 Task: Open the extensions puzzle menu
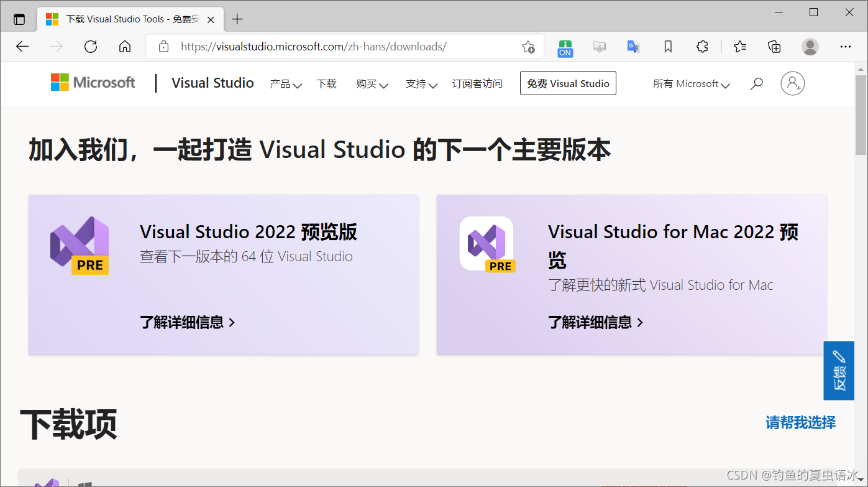pos(702,47)
